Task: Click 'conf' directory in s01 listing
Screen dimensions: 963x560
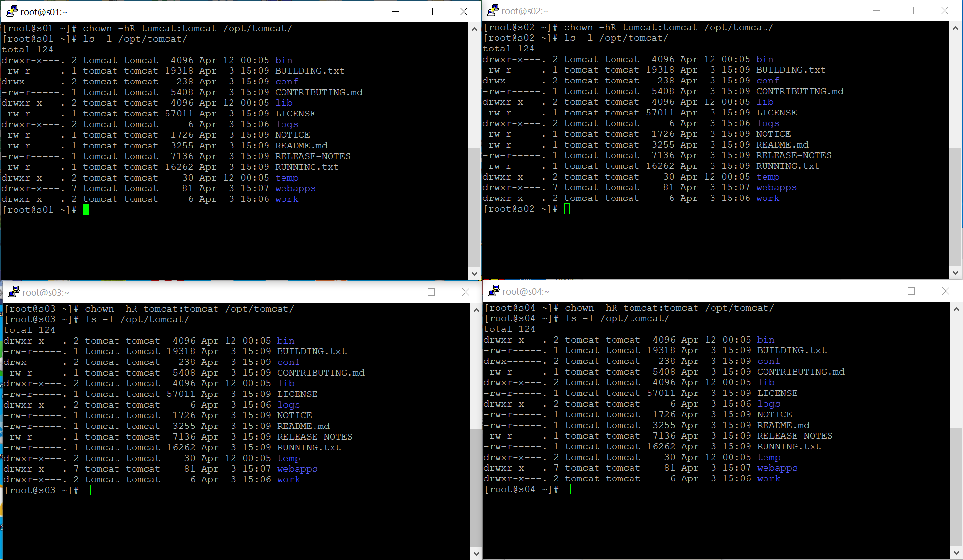Action: (x=287, y=82)
